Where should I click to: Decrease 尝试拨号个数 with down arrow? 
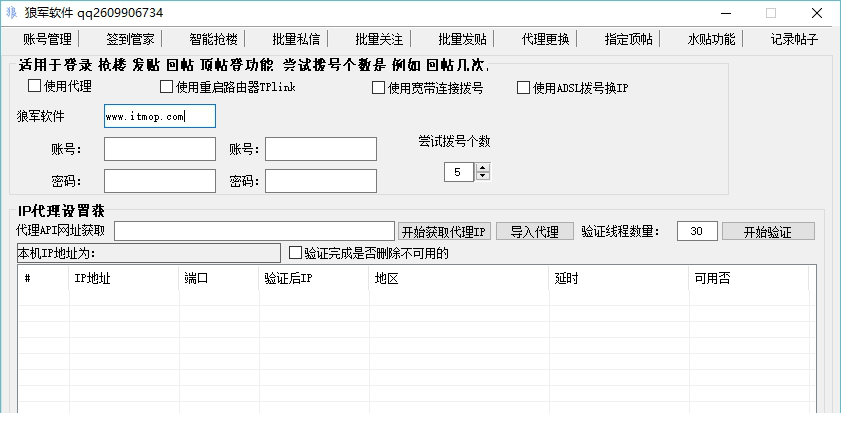[x=483, y=176]
